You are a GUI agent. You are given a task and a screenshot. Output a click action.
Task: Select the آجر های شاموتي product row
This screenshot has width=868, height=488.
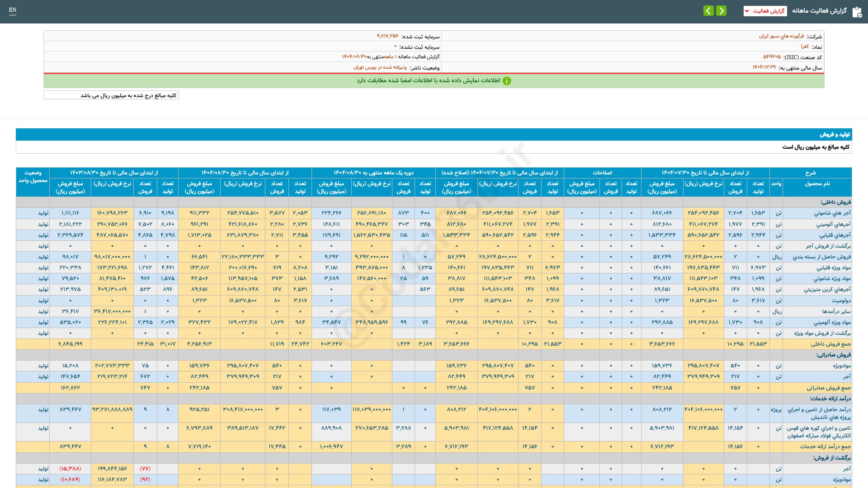pyautogui.click(x=832, y=213)
